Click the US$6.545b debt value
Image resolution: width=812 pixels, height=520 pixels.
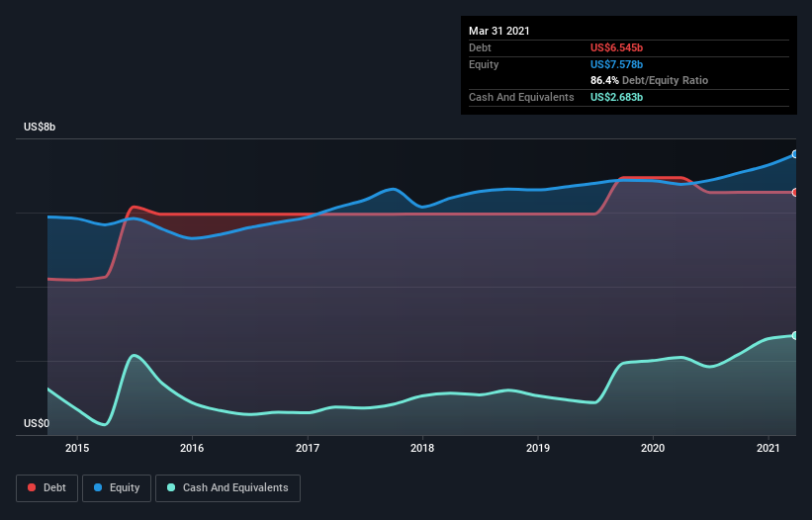(617, 47)
